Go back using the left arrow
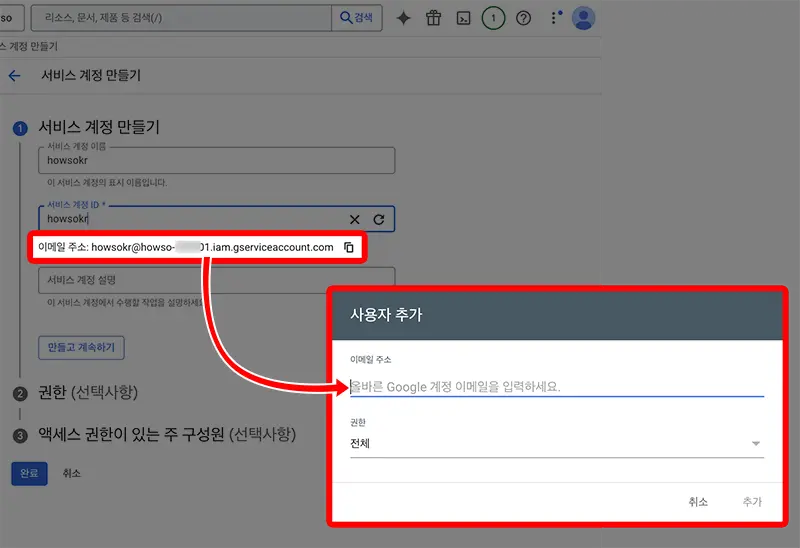The image size is (800, 548). (14, 76)
